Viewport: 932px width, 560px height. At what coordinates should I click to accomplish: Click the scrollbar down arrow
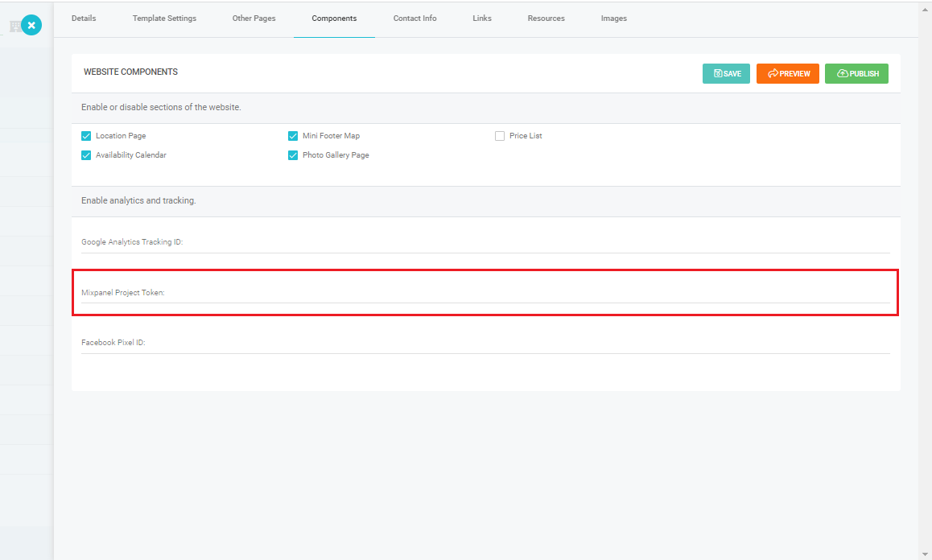pos(926,554)
